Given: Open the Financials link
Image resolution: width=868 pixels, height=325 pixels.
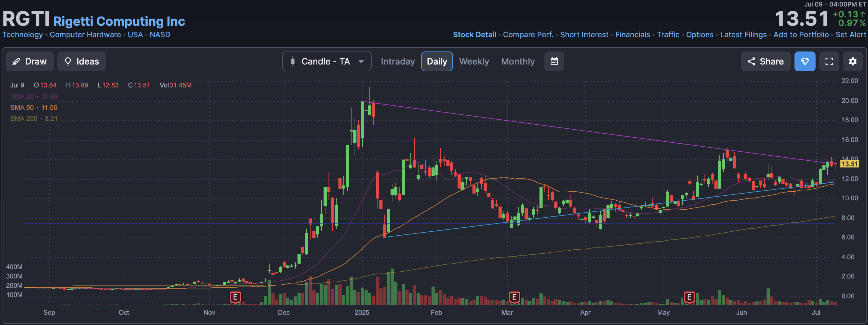Looking at the screenshot, I should click(x=633, y=35).
